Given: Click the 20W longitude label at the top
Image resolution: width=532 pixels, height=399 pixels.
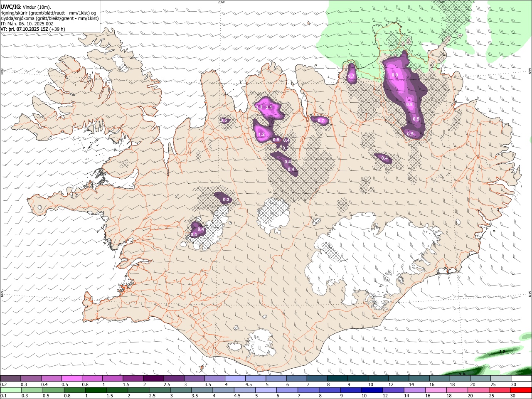Looking at the screenshot, I should pos(221,2).
